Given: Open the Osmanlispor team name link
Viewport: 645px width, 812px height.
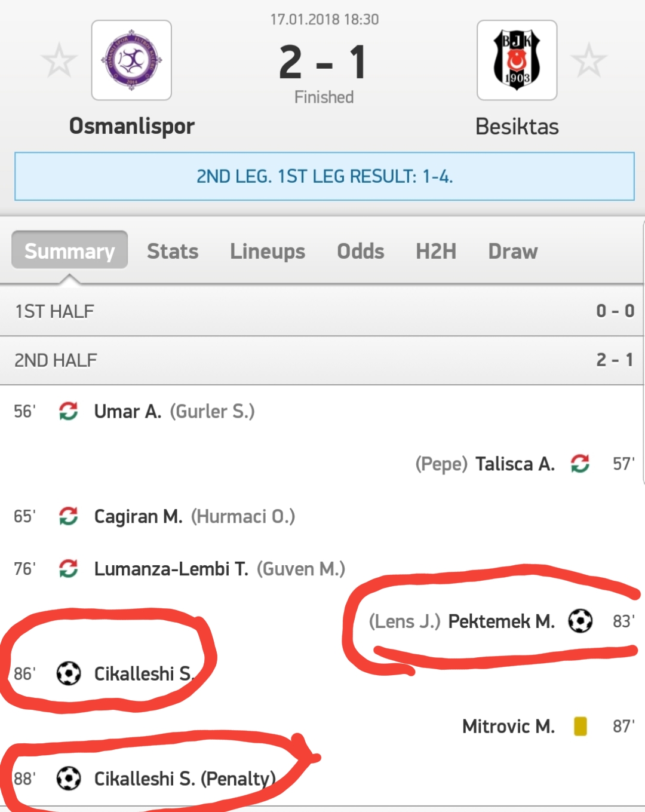Looking at the screenshot, I should pyautogui.click(x=132, y=126).
